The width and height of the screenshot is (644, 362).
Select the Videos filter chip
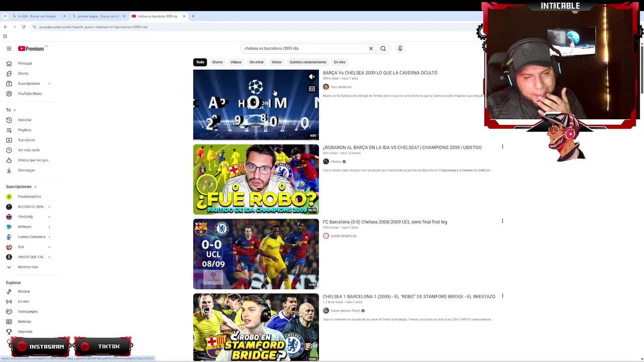(x=236, y=62)
